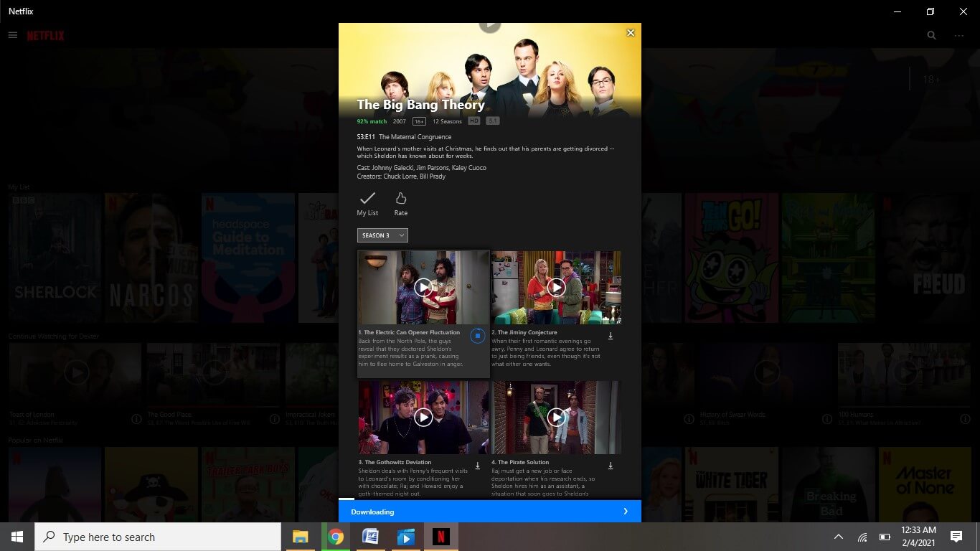Click the 92% match label

point(372,121)
